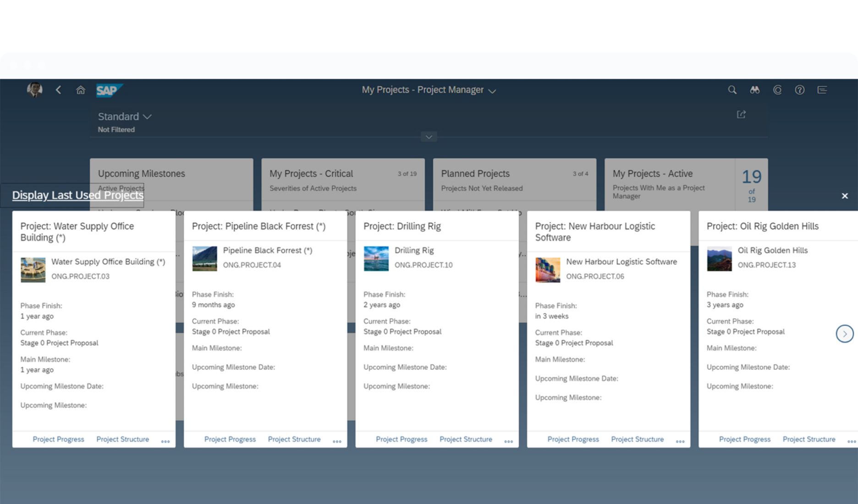Viewport: 858px width, 504px height.
Task: Open the Oil Rig Golden Hills card header
Action: coord(762,226)
